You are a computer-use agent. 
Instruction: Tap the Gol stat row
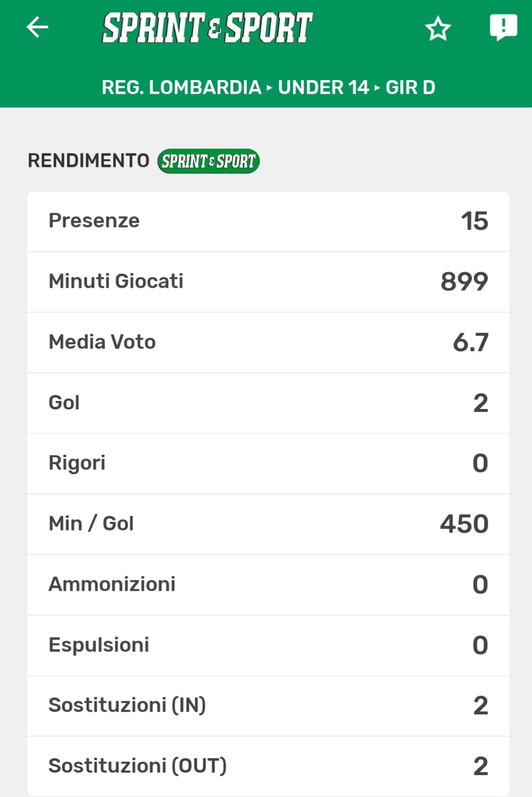click(x=268, y=402)
